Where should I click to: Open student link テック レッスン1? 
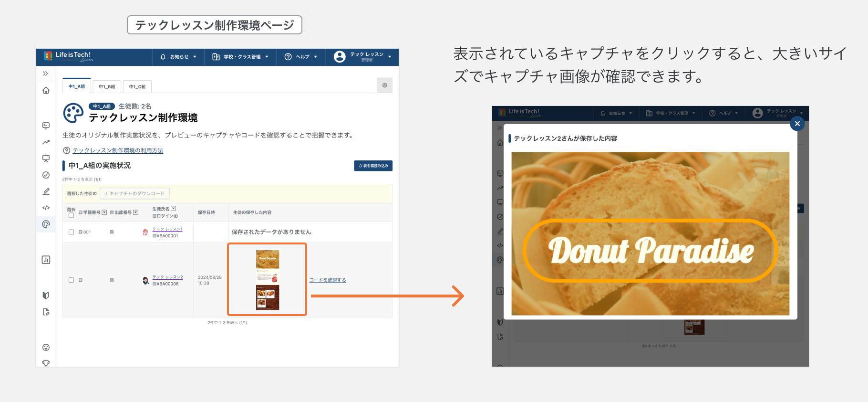[167, 229]
